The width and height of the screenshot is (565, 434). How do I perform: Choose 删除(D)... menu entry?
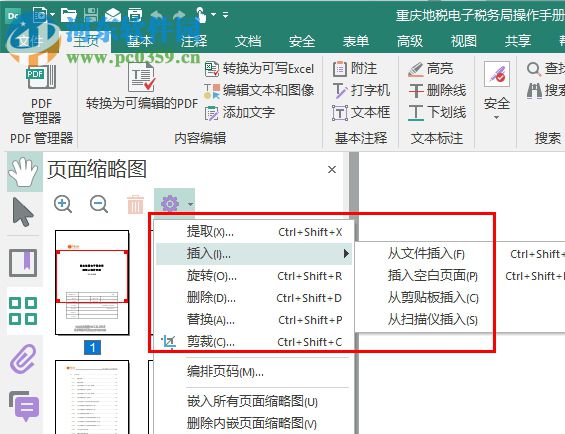click(254, 298)
